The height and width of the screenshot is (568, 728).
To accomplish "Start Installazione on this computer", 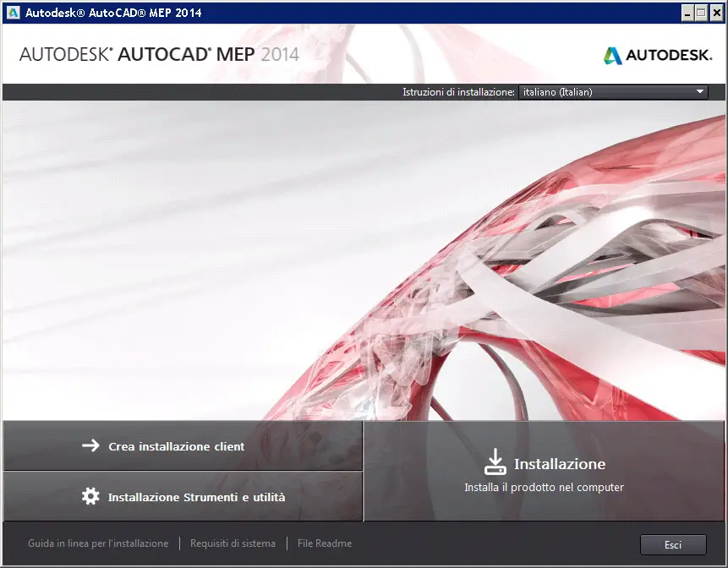I will (x=544, y=471).
